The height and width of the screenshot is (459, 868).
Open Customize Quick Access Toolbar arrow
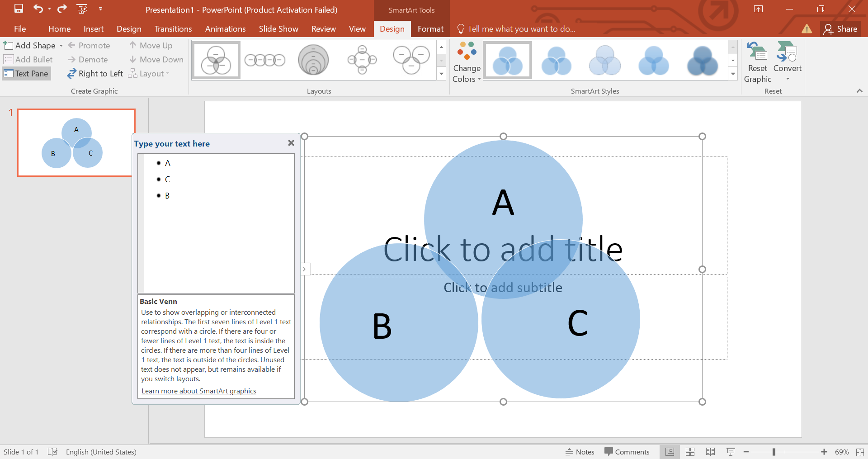100,9
